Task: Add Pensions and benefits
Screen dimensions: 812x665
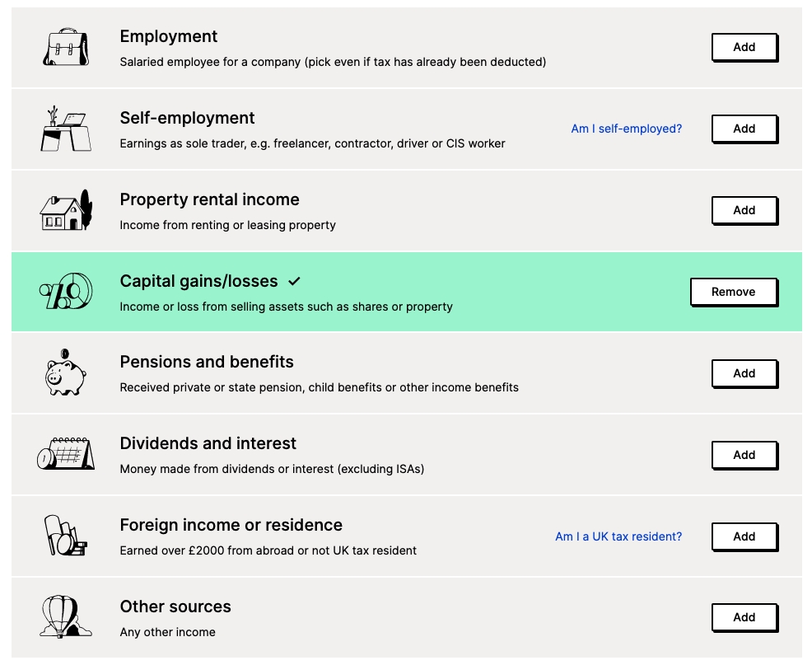Action: point(744,373)
